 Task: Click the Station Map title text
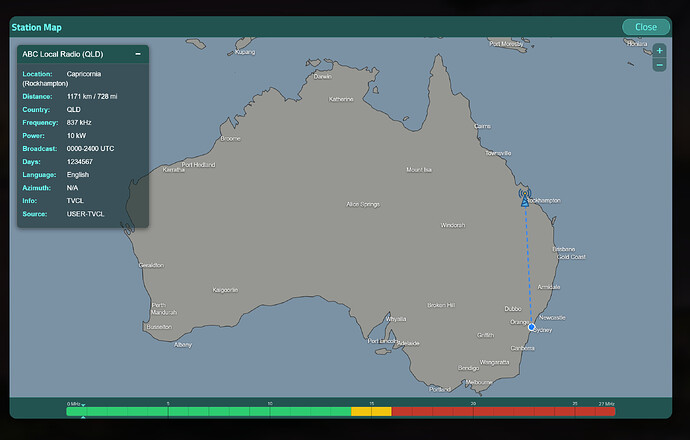point(36,27)
